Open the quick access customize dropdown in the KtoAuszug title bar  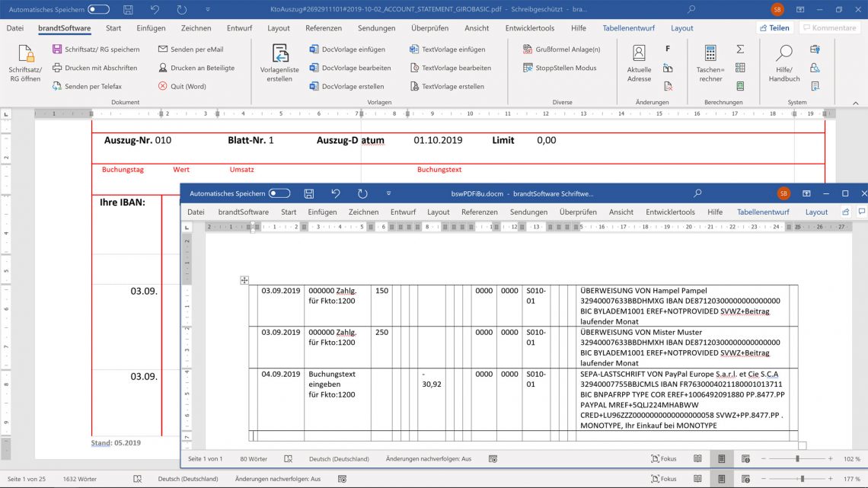click(208, 9)
